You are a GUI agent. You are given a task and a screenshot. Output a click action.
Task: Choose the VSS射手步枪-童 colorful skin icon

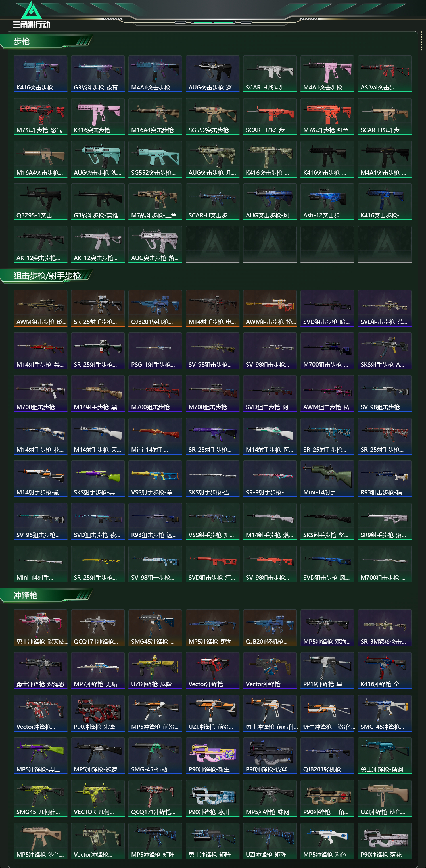[155, 479]
